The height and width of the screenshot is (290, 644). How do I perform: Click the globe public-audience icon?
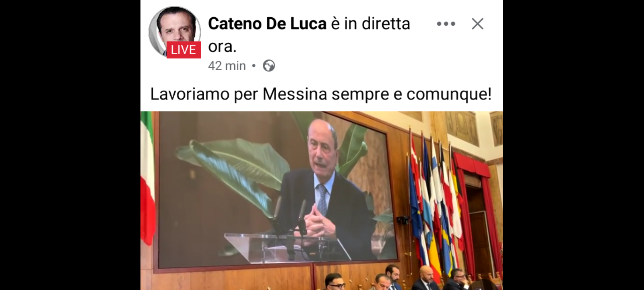[x=269, y=66]
